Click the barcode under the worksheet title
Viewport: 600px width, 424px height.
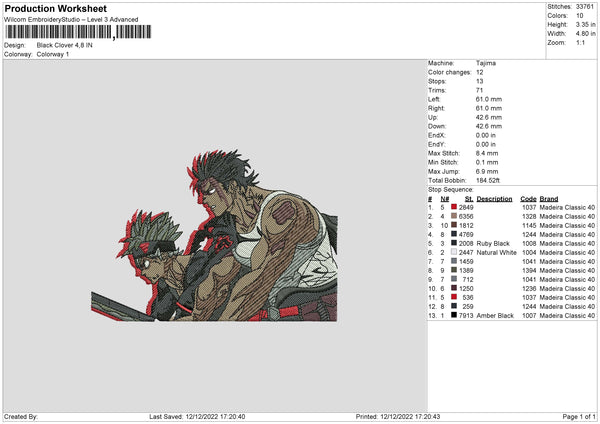click(78, 32)
